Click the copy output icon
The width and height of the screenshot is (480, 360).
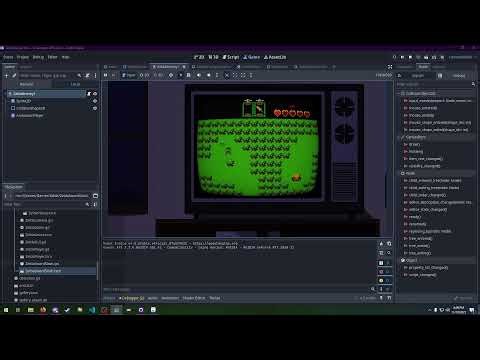389,244
